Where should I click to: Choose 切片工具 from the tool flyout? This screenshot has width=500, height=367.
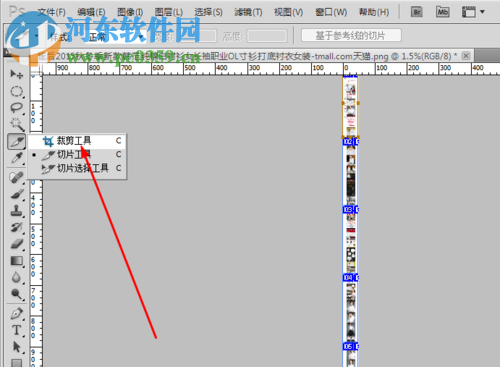click(x=77, y=155)
